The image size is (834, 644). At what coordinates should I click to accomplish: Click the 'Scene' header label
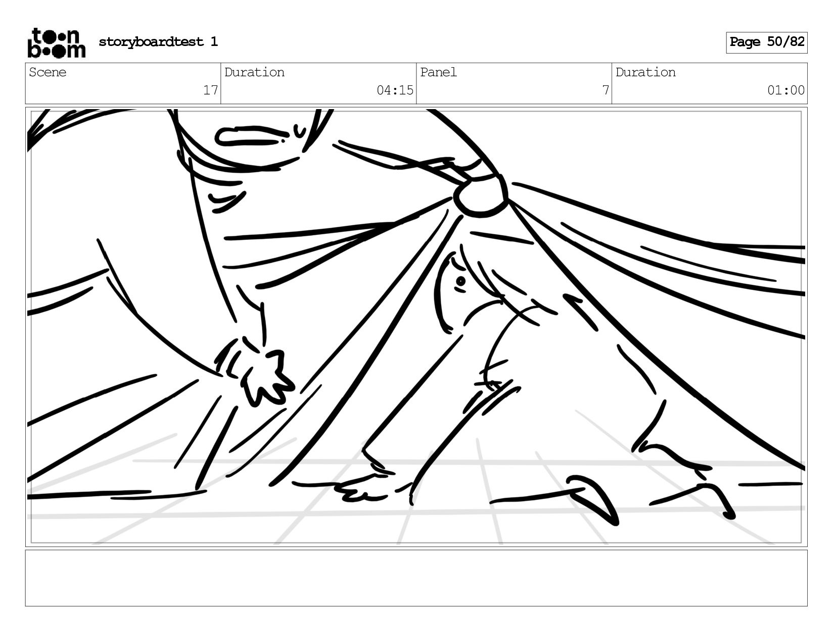pyautogui.click(x=48, y=72)
